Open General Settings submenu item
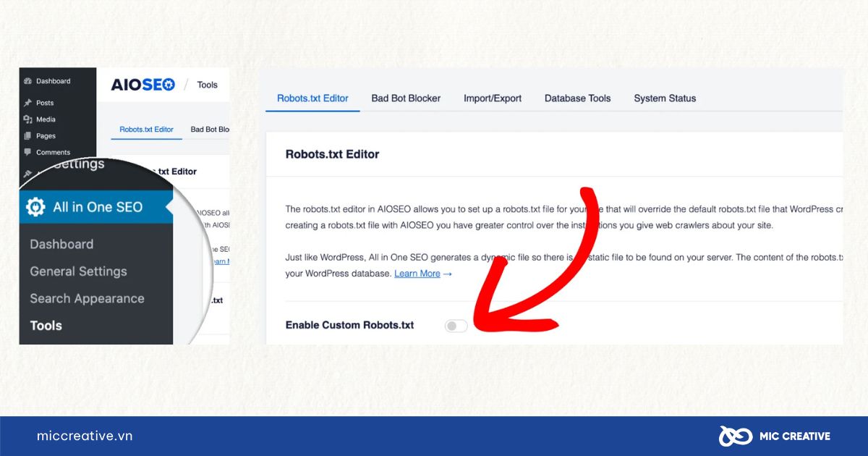The height and width of the screenshot is (456, 868). [78, 271]
